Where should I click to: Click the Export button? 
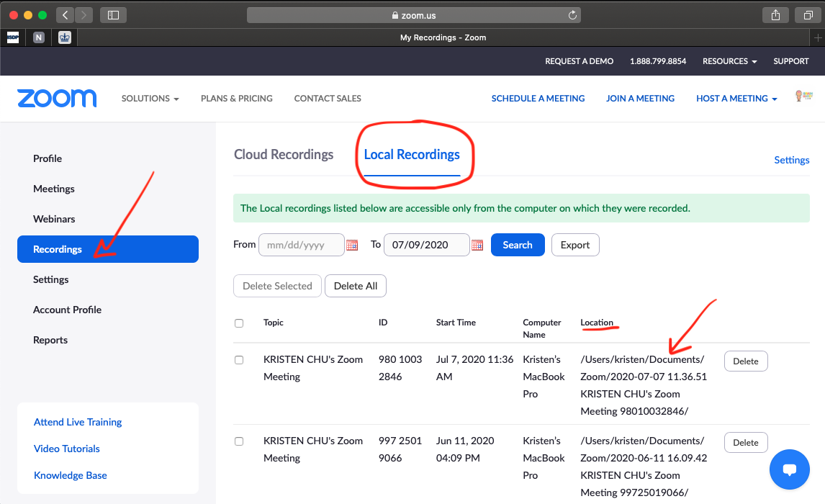(x=575, y=245)
